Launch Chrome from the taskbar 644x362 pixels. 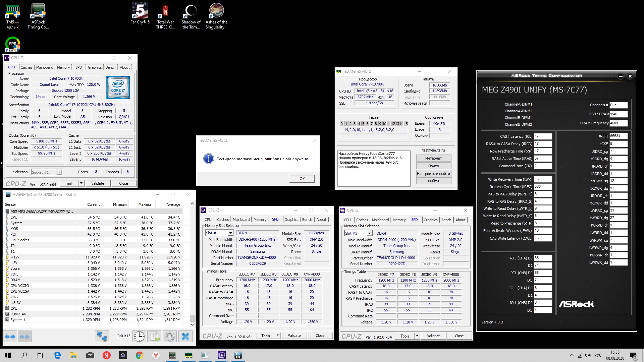[139, 355]
